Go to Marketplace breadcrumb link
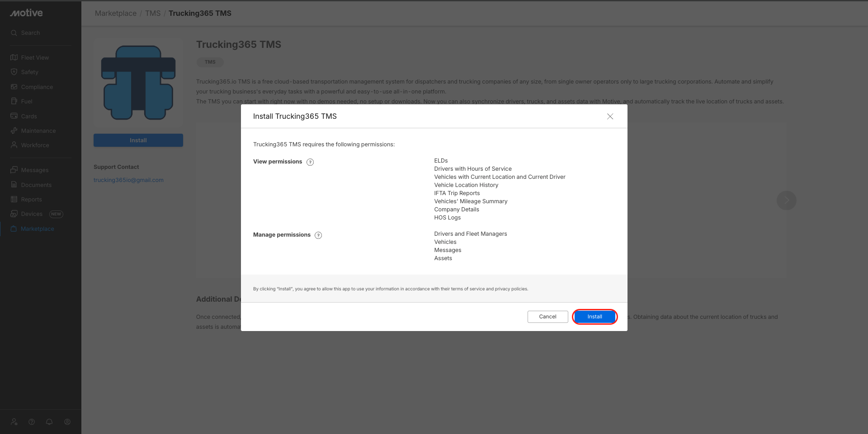868x434 pixels. point(116,13)
